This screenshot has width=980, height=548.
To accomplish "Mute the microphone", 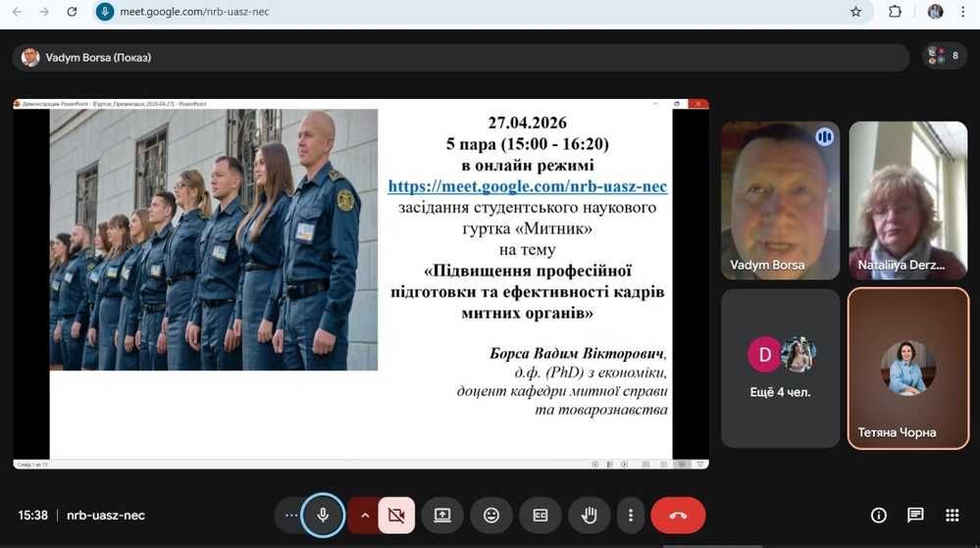I will point(323,515).
